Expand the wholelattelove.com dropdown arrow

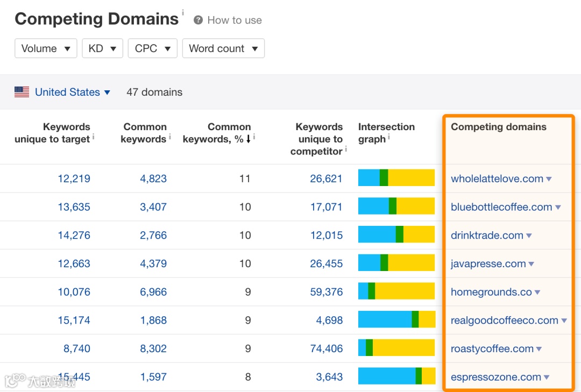click(549, 179)
